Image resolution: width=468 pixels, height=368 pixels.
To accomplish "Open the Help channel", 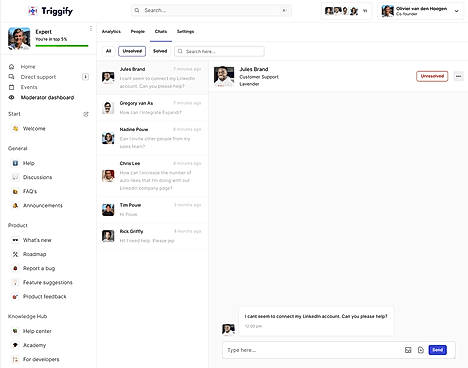I will click(x=29, y=163).
